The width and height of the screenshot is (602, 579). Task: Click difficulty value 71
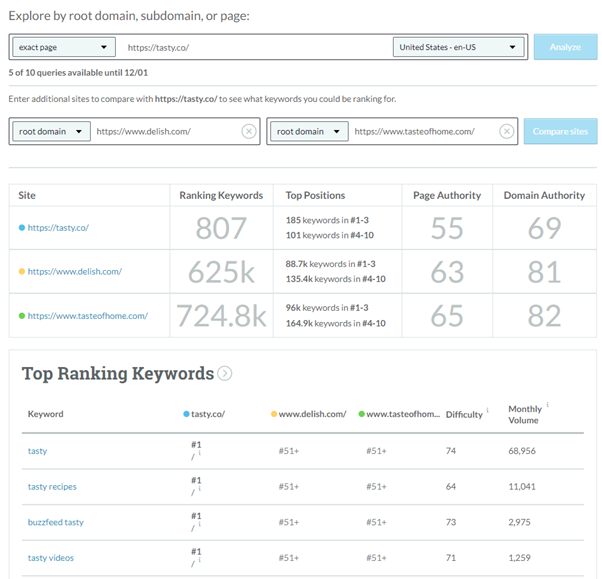(451, 558)
